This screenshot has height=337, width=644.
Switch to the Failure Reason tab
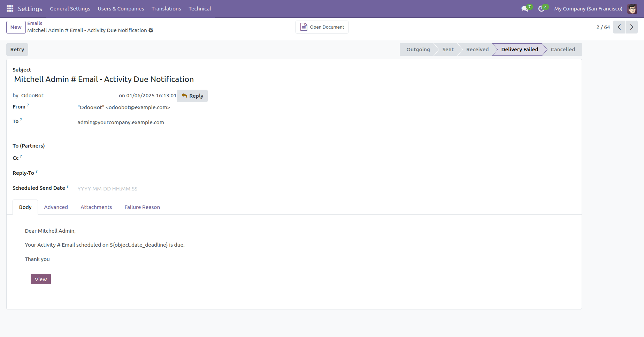point(142,207)
